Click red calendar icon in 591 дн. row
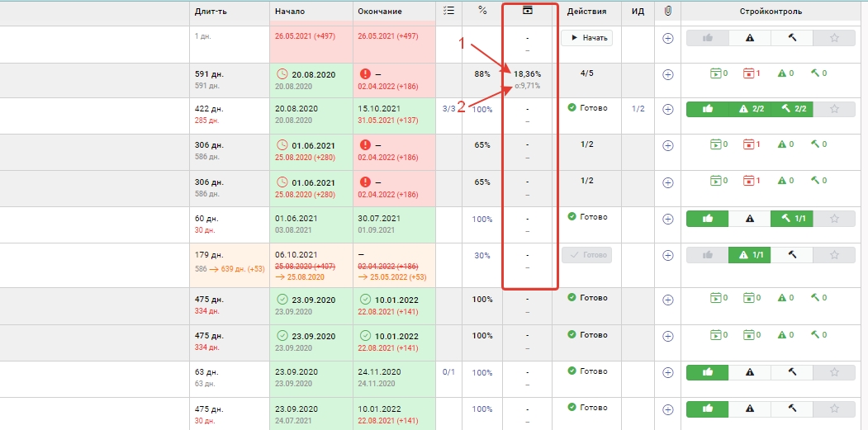868x430 pixels. (751, 73)
